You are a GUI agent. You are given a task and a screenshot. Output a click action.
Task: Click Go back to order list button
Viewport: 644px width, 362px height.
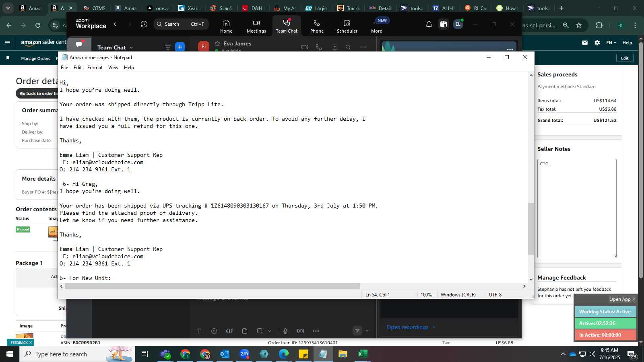click(37, 93)
